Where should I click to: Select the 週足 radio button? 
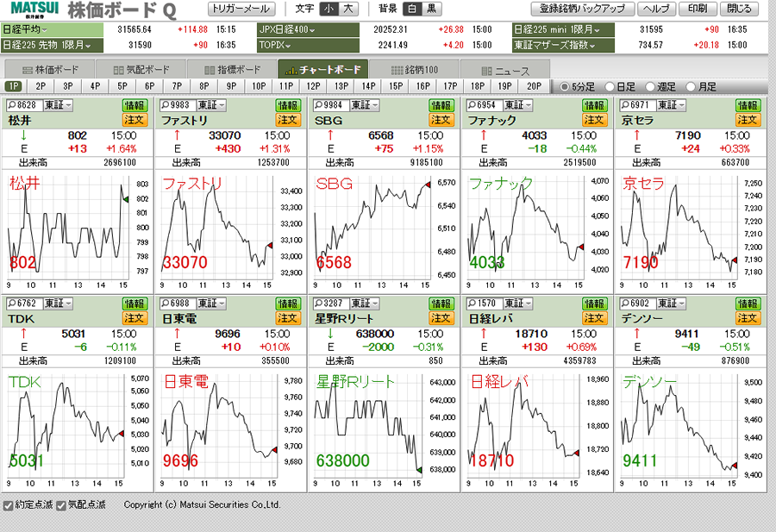650,87
